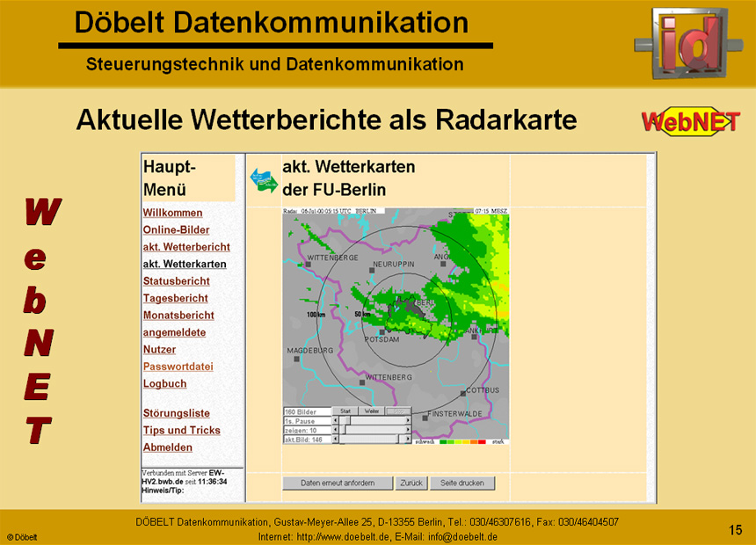Select Monatsbericht from the menu
756x545 pixels.
178,316
